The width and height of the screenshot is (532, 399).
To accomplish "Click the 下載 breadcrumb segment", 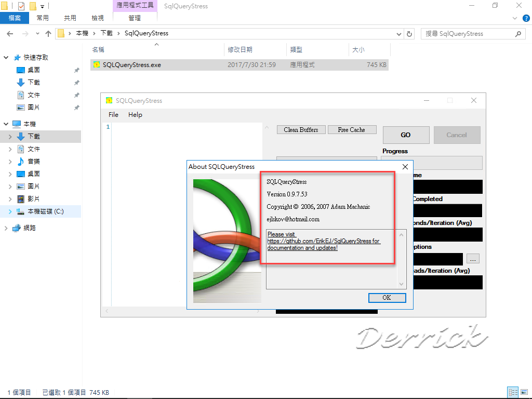I will [107, 33].
